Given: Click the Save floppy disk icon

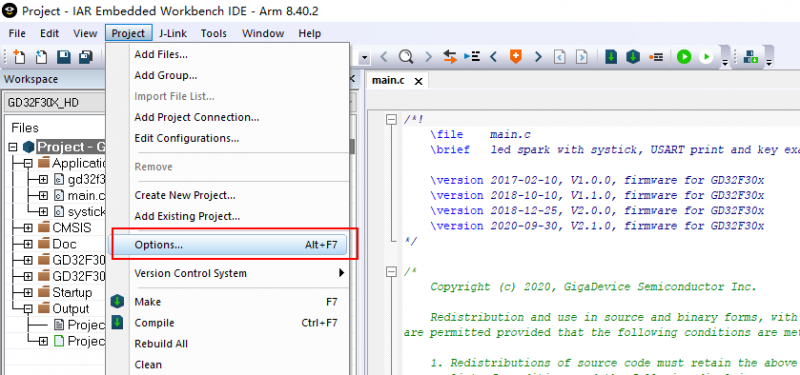Looking at the screenshot, I should click(x=63, y=57).
